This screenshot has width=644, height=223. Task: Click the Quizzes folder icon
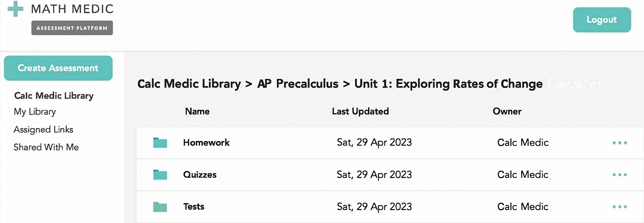click(160, 175)
